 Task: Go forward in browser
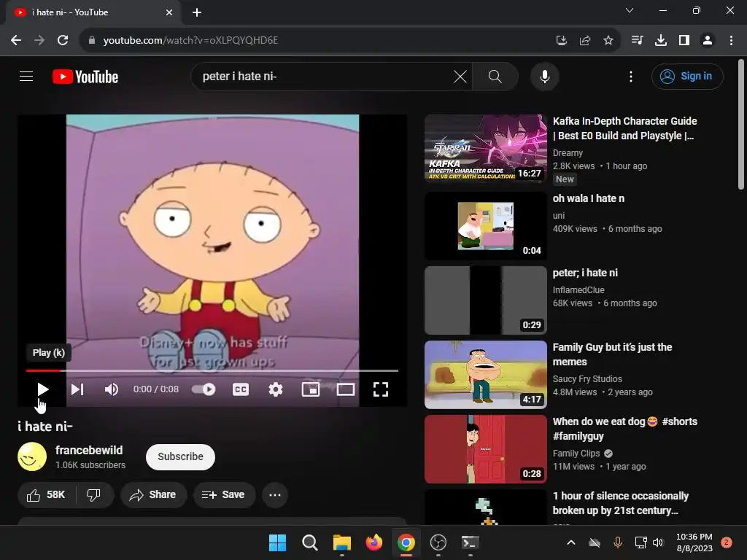click(x=39, y=41)
